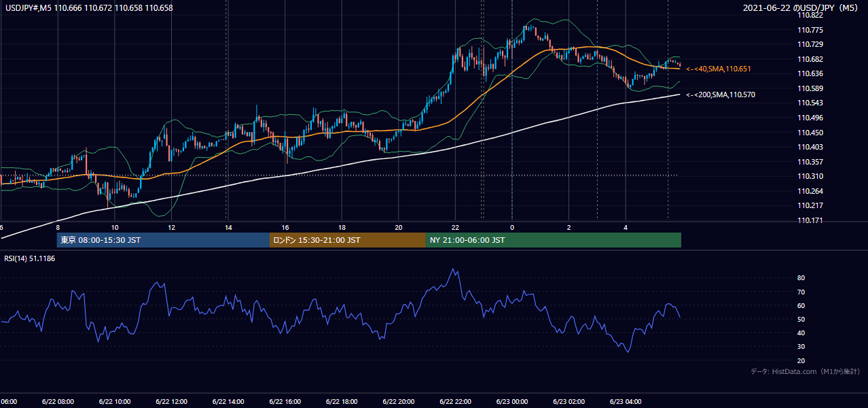This screenshot has height=408, width=868.
Task: Click the 6/22 18:00 date label
Action: (x=342, y=402)
